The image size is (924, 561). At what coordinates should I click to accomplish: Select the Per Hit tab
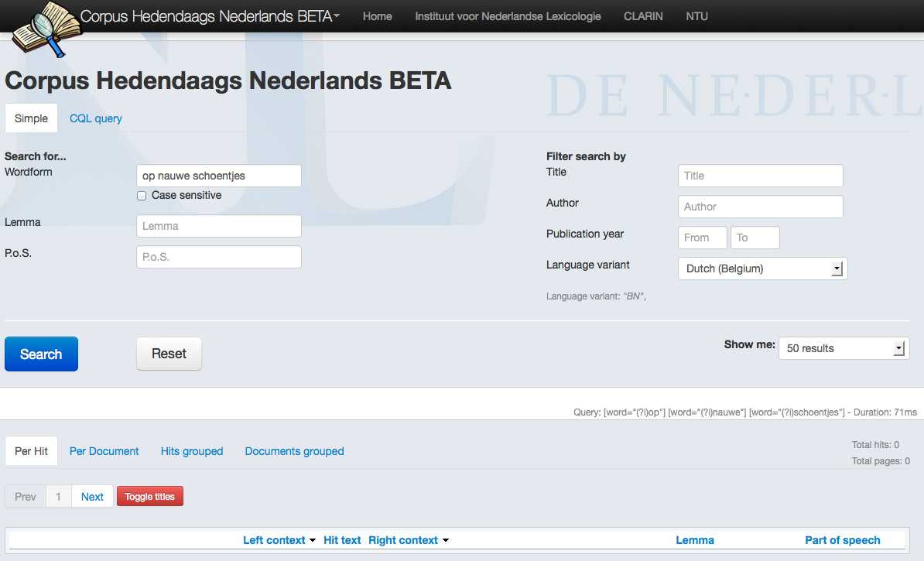(31, 451)
